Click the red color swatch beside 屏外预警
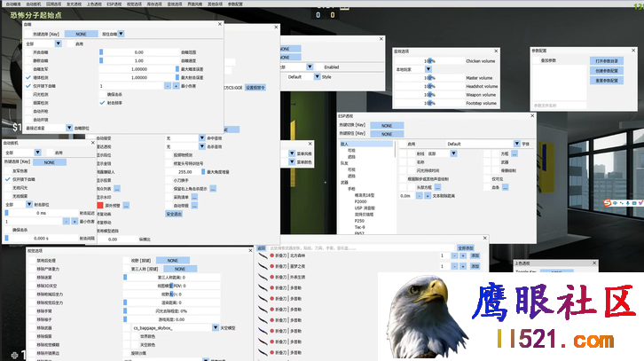644x361 pixels. tap(100, 206)
